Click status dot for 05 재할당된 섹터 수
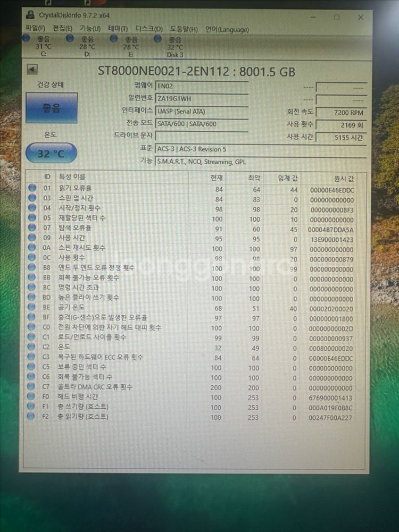Image resolution: width=399 pixels, height=532 pixels. pos(32,217)
